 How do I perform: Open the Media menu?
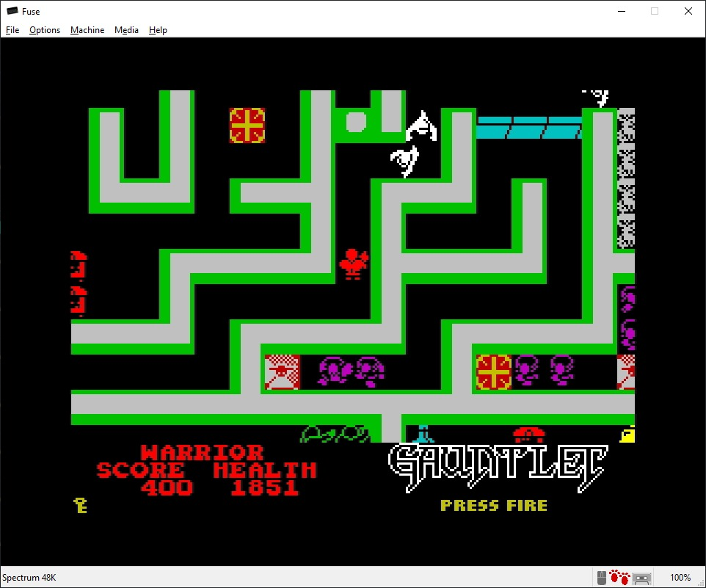pos(126,30)
